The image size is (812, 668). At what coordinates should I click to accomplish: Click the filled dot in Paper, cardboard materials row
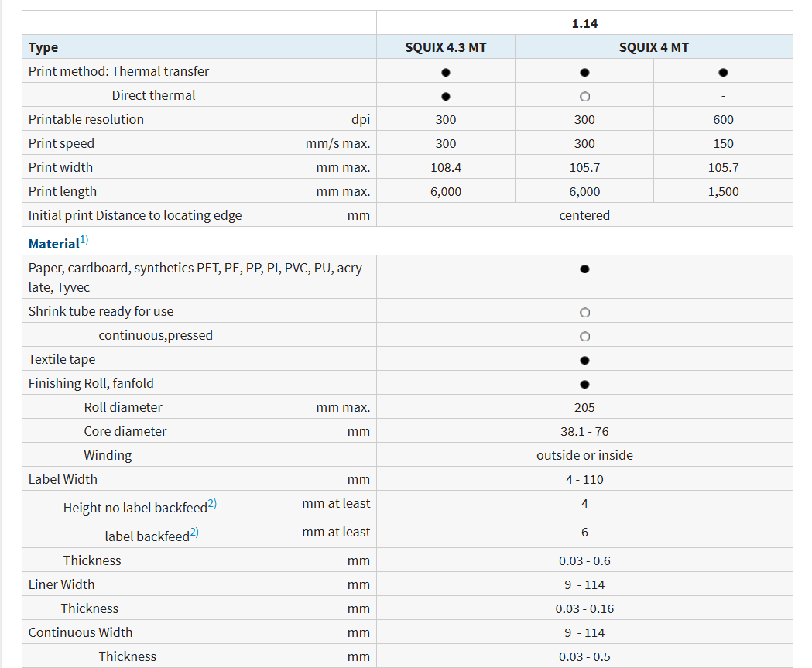(x=584, y=269)
